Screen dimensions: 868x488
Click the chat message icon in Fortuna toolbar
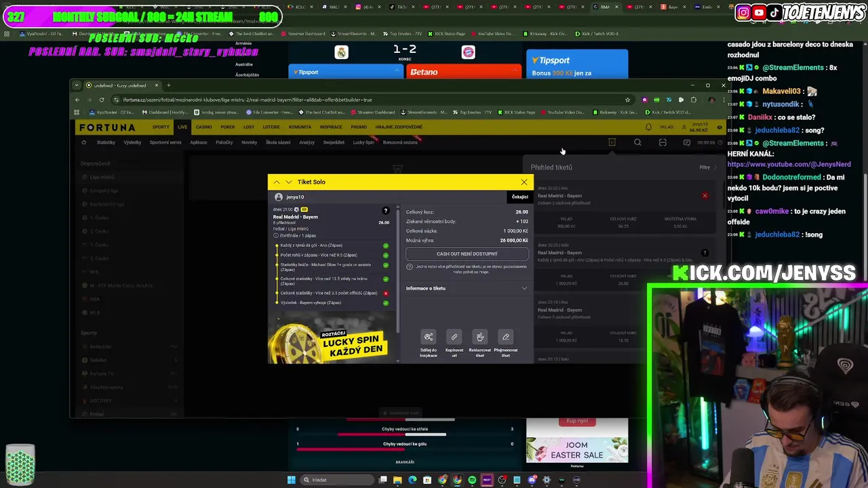[x=687, y=142]
